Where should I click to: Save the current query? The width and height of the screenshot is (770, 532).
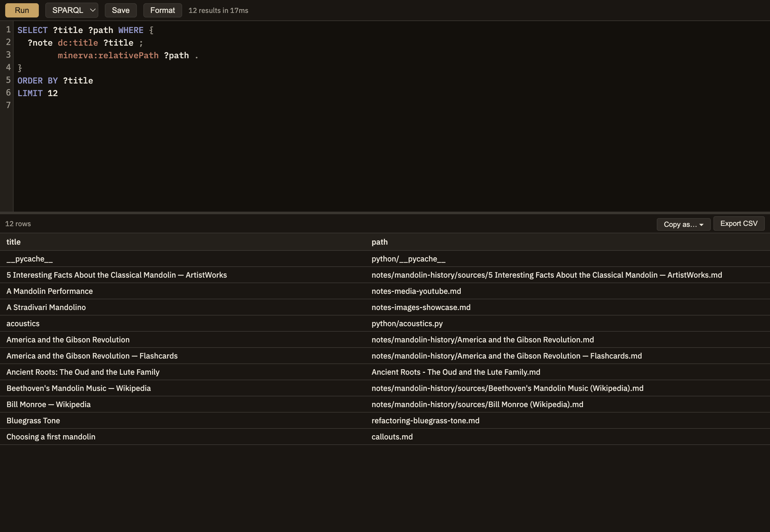pyautogui.click(x=121, y=10)
